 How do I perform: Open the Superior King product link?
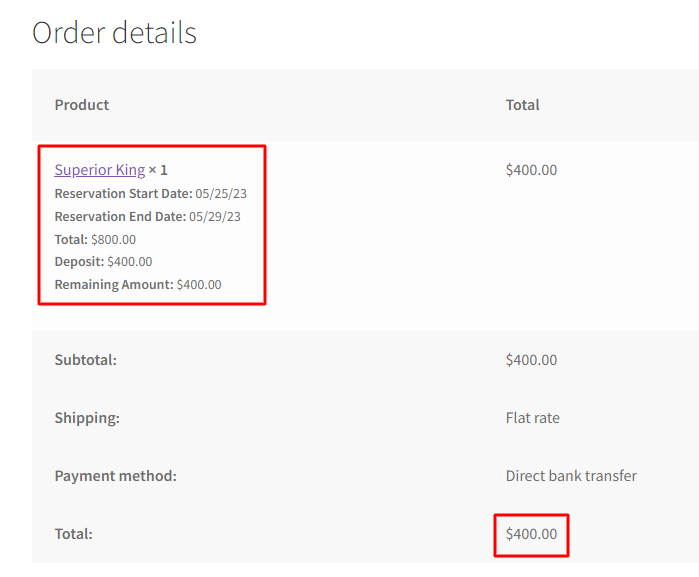(x=100, y=170)
